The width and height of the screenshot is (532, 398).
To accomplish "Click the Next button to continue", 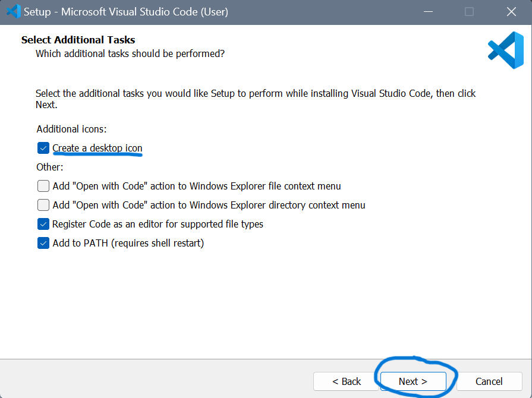I will [413, 381].
